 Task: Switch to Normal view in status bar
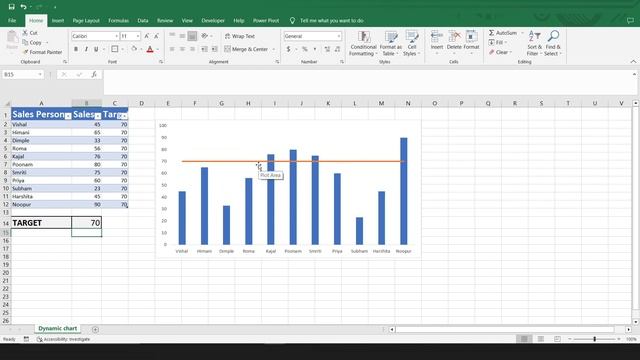click(x=524, y=339)
